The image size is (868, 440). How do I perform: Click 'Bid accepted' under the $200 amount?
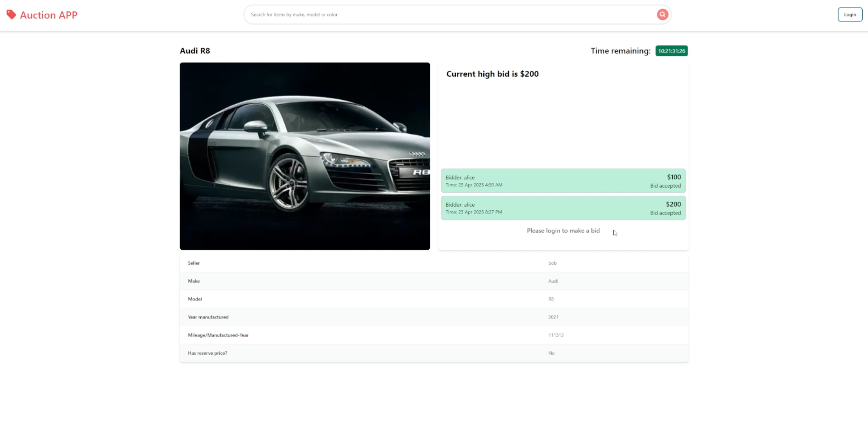coord(665,213)
